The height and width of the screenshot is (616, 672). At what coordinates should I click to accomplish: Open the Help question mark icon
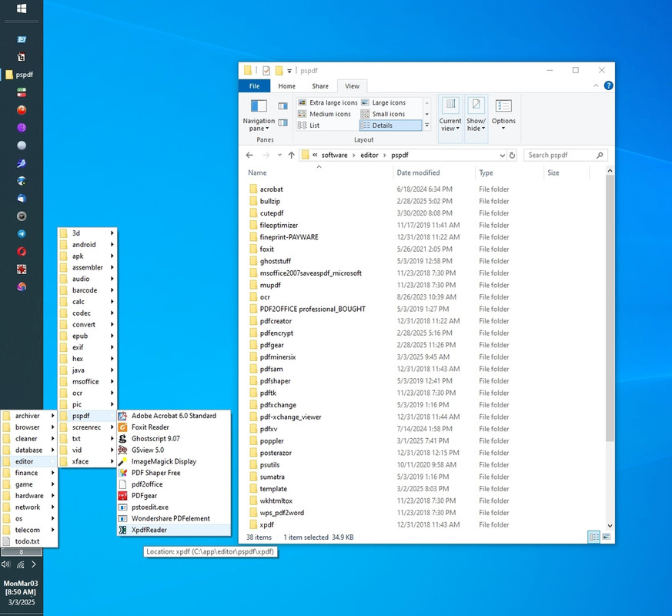tap(608, 85)
